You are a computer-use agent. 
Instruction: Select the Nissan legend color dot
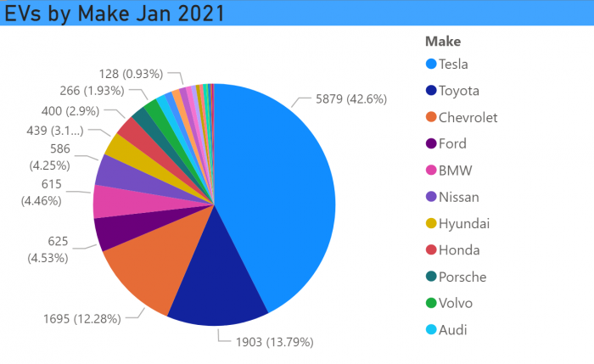(431, 197)
